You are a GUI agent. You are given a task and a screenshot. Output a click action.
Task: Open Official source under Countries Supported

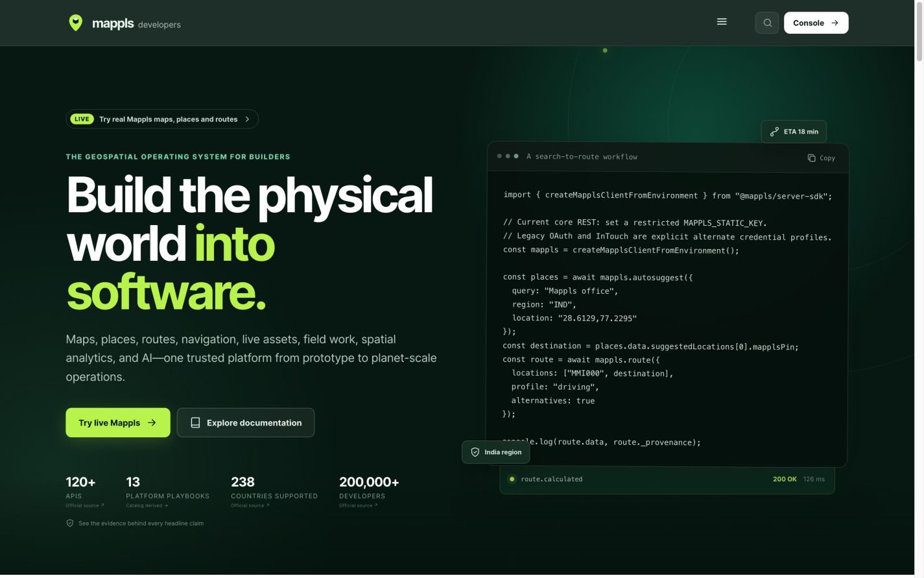click(x=250, y=505)
